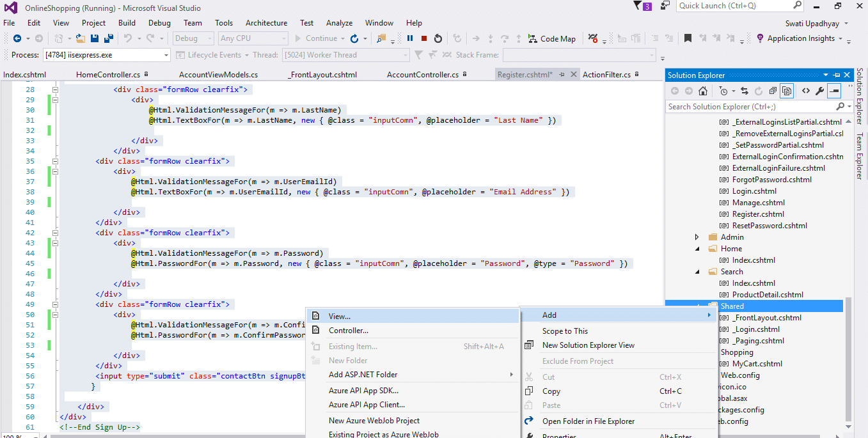
Task: Collapse the Home folder in Solution Explorer
Action: click(x=697, y=248)
